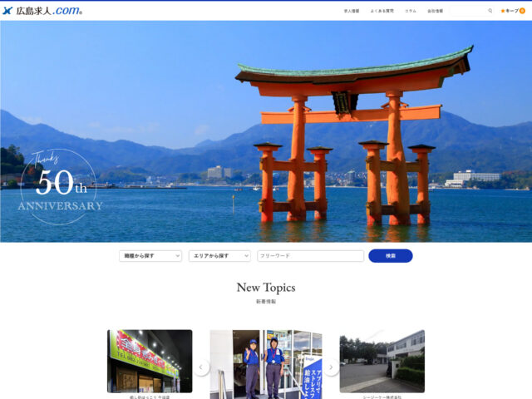Expand the エリアから探す dropdown
Screen dimensions: 532x399
click(x=219, y=256)
